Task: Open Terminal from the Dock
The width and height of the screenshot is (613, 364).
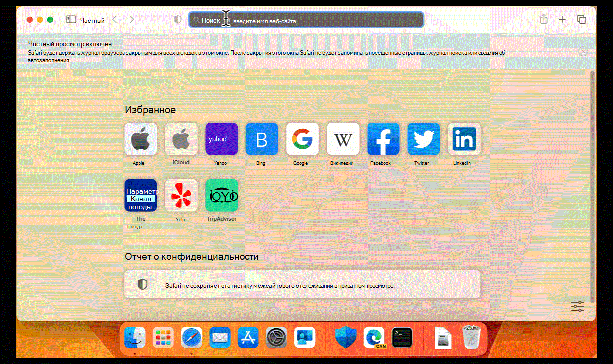Action: coord(402,338)
